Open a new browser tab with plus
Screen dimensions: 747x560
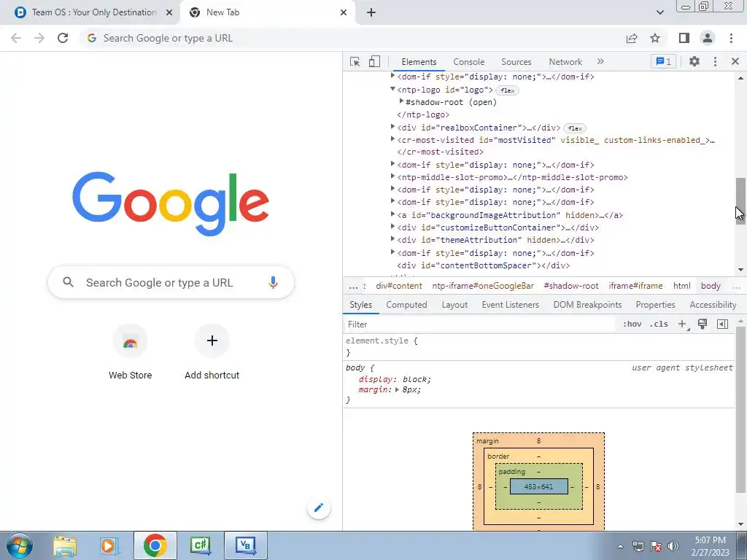point(371,12)
